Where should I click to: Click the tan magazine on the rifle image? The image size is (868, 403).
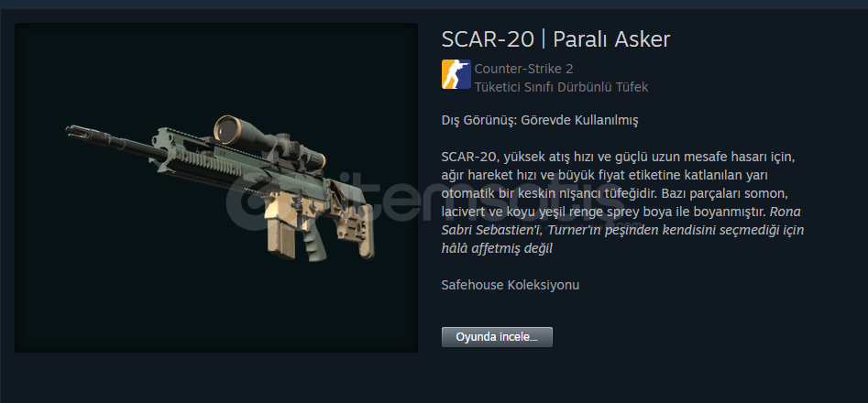284,235
